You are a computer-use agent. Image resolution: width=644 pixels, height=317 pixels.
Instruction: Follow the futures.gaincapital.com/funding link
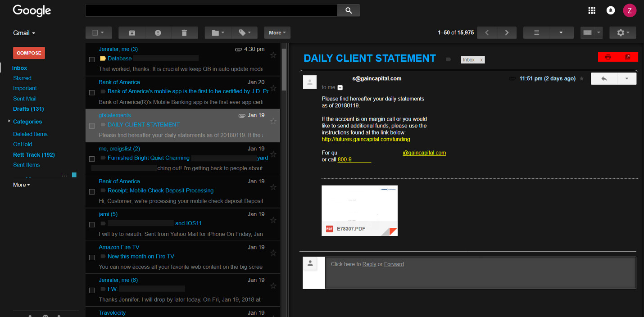pos(366,140)
